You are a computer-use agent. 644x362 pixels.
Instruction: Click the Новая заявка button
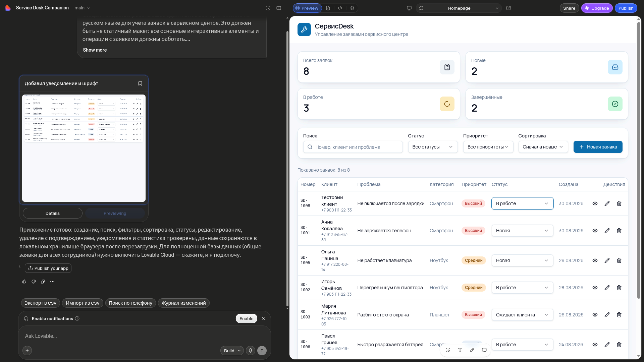pyautogui.click(x=598, y=147)
